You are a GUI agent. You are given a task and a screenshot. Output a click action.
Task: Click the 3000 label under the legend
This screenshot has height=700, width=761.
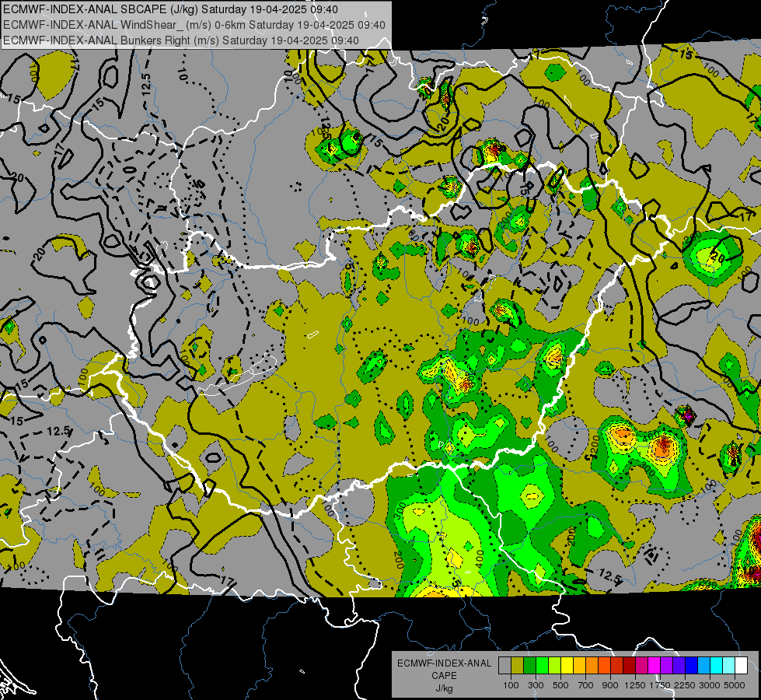[710, 685]
